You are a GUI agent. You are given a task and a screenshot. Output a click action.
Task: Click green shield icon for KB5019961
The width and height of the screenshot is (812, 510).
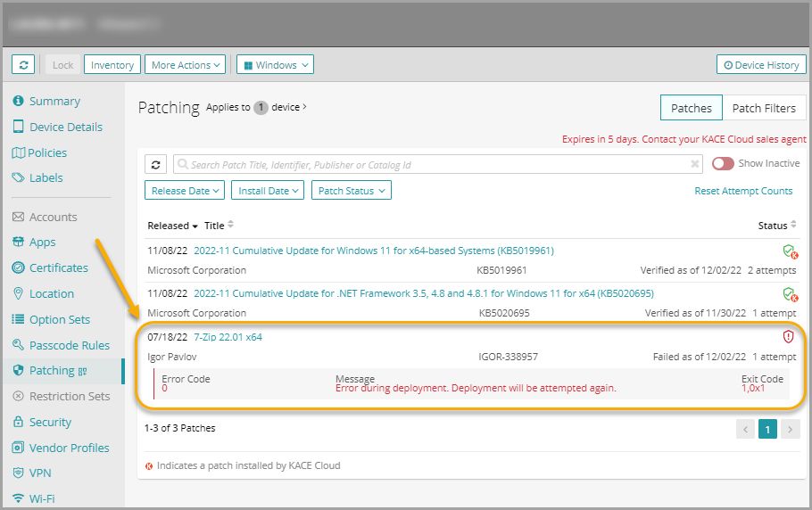[789, 251]
